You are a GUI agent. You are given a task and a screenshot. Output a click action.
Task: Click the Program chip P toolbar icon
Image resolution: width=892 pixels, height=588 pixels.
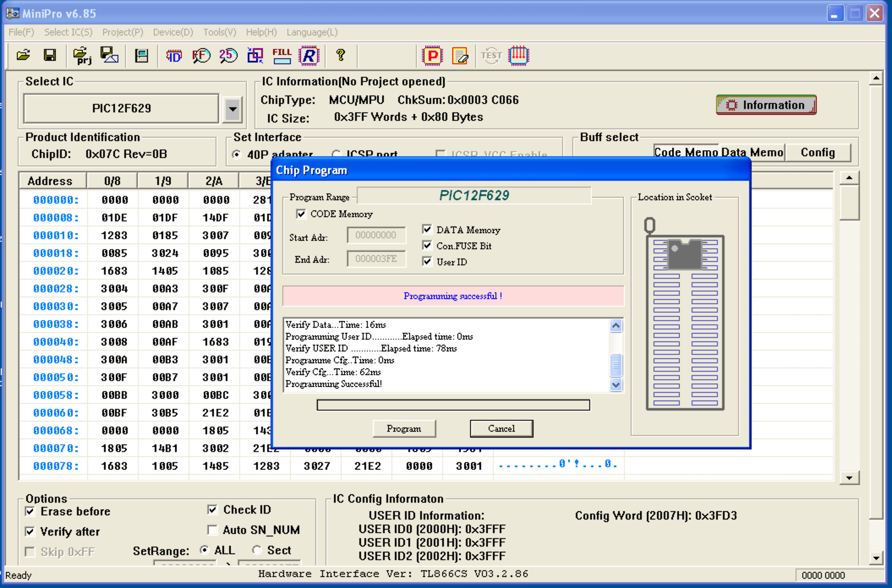coord(432,55)
